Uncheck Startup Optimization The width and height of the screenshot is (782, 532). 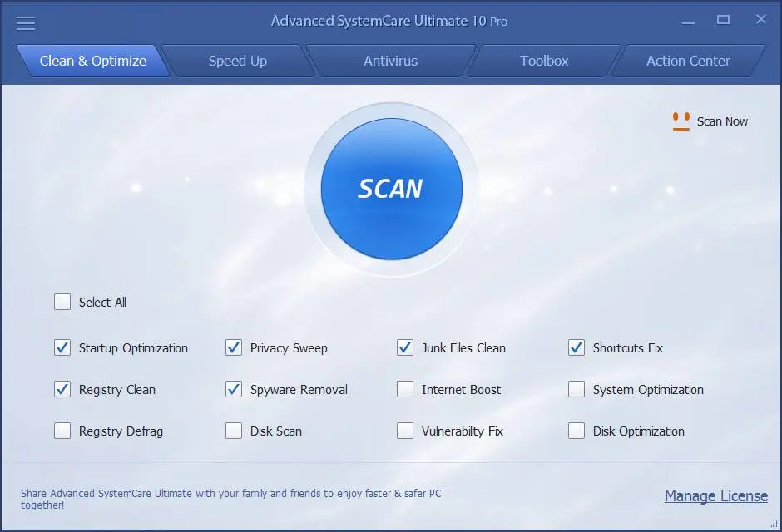[62, 347]
